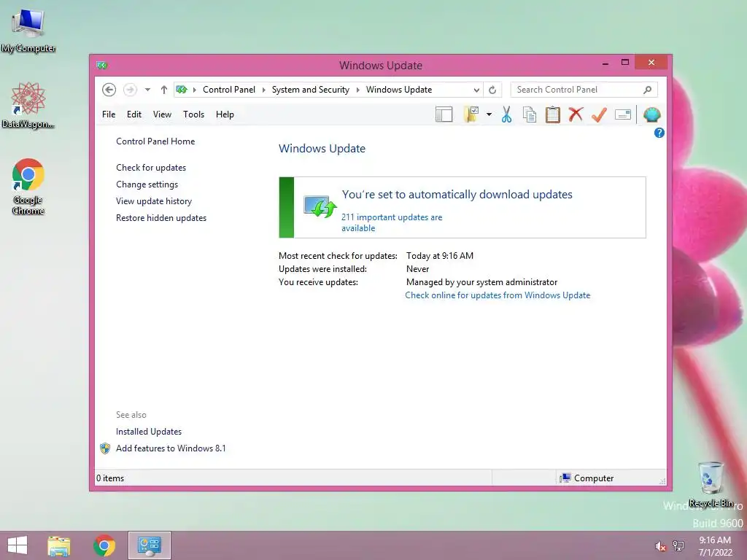
Task: Open System and Security breadcrumb
Action: pyautogui.click(x=311, y=90)
